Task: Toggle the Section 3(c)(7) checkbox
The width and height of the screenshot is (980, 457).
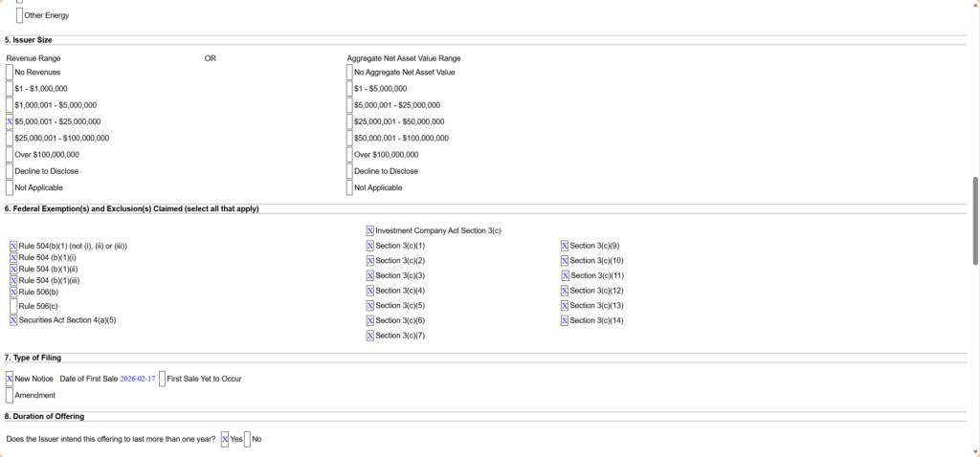Action: coord(369,336)
